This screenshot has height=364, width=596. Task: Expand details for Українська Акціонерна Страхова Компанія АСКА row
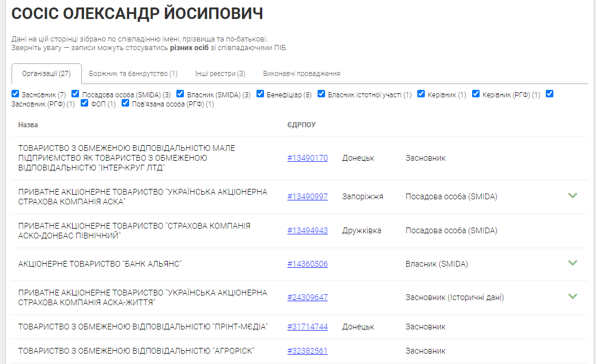coord(572,196)
